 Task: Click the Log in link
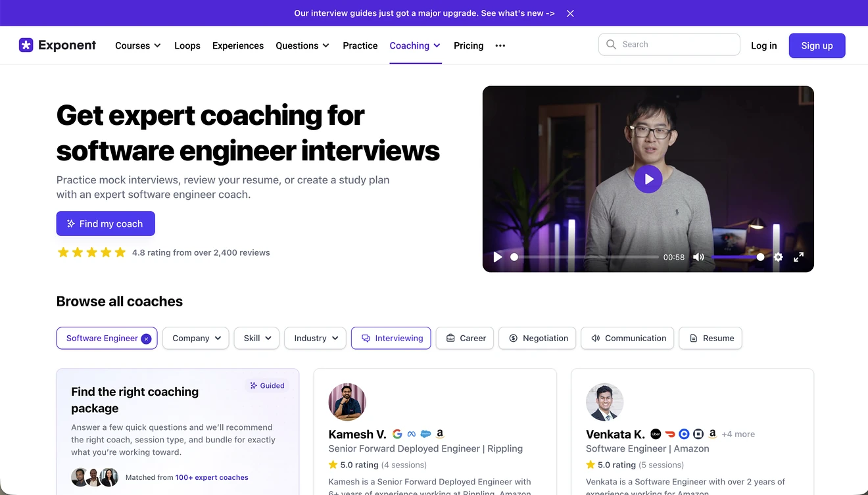[x=764, y=45]
